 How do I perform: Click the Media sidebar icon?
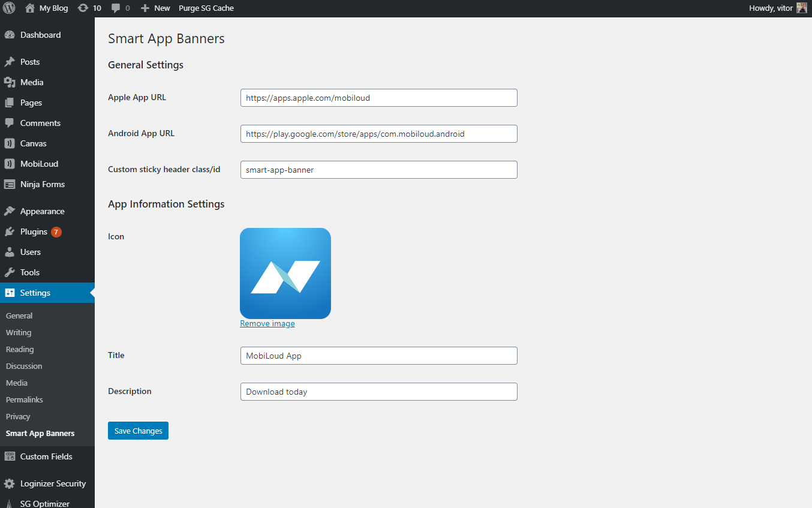[x=10, y=82]
